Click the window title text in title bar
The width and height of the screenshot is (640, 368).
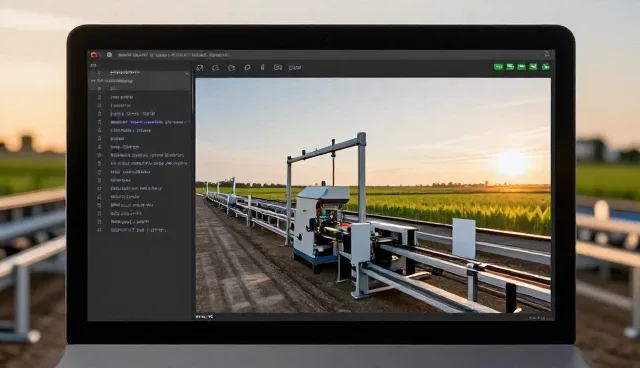pos(173,55)
